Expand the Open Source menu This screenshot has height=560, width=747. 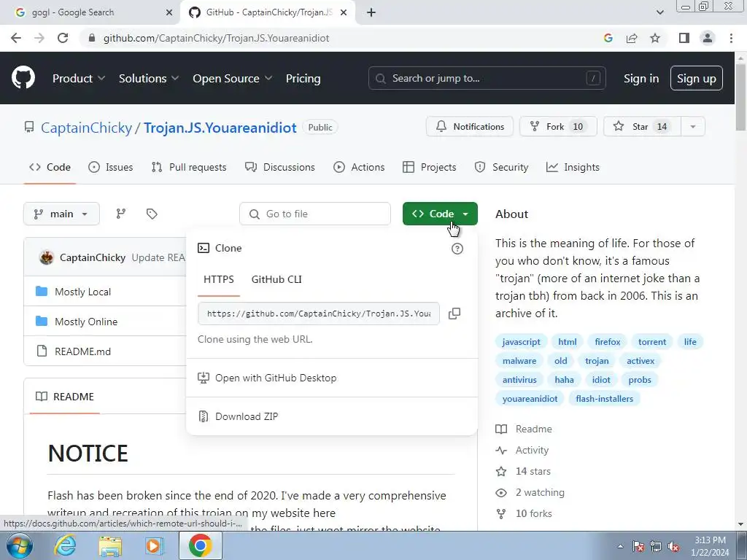tap(232, 79)
